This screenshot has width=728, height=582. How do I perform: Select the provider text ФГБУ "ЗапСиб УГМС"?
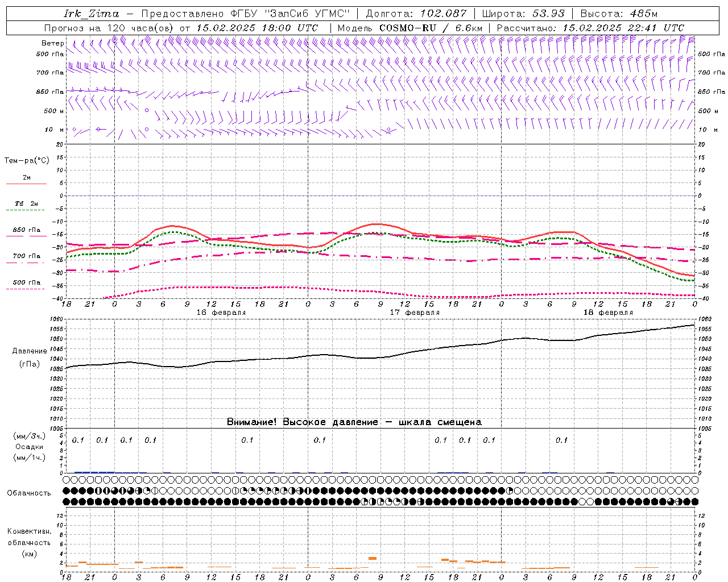pyautogui.click(x=290, y=14)
